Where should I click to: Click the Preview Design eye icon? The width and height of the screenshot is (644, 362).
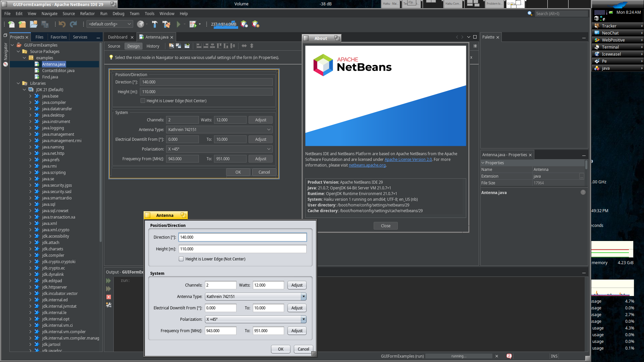[x=187, y=46]
